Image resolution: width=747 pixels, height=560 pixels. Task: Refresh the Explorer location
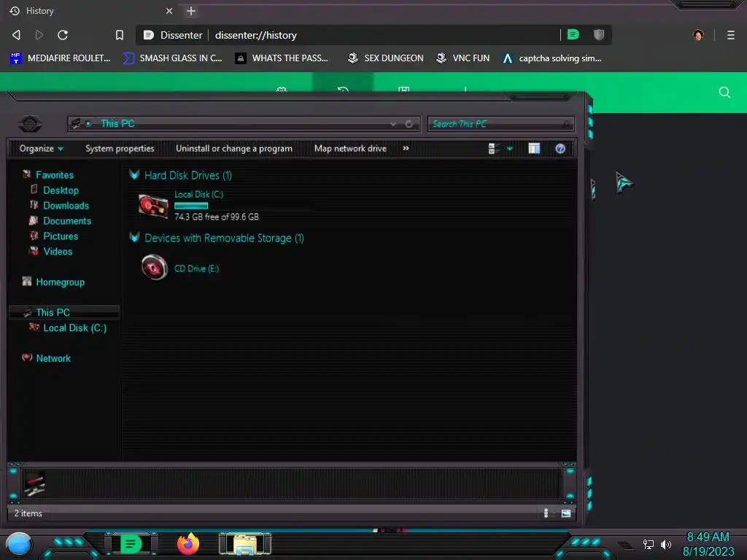point(409,124)
